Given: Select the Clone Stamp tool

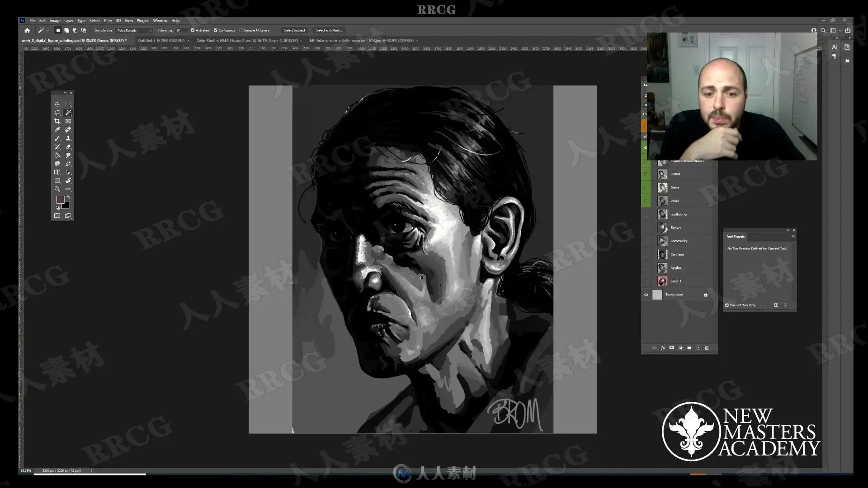Looking at the screenshot, I should click(68, 138).
